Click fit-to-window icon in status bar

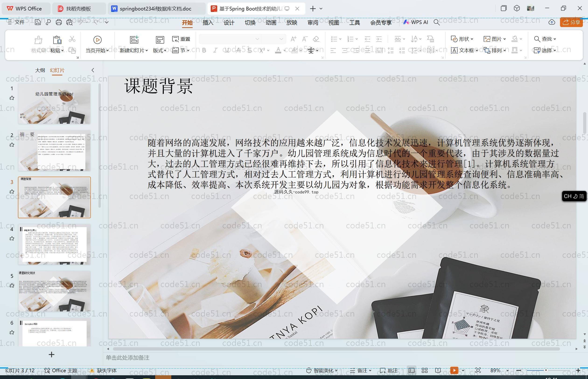pos(478,370)
